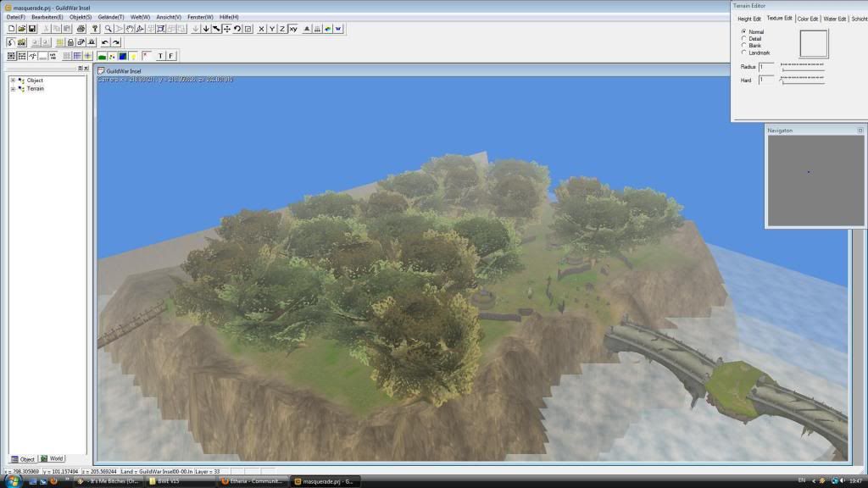Click the Open folder toolbar icon
The image size is (868, 488).
click(21, 29)
